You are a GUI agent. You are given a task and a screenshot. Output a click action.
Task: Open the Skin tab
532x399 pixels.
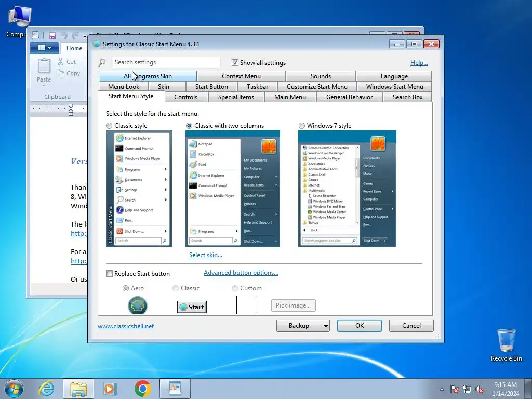[x=164, y=87]
